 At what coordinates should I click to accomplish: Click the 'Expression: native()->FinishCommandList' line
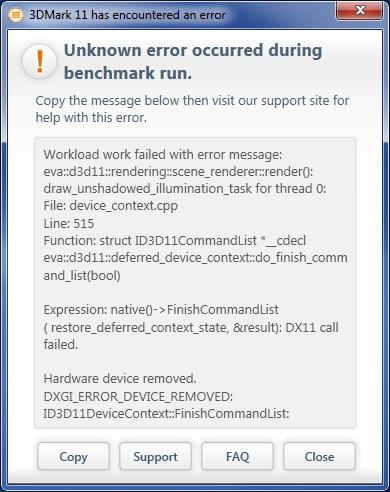coord(161,310)
